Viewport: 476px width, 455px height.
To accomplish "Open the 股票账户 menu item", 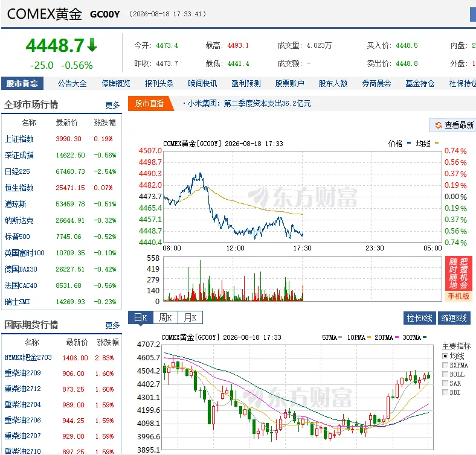I will [289, 83].
